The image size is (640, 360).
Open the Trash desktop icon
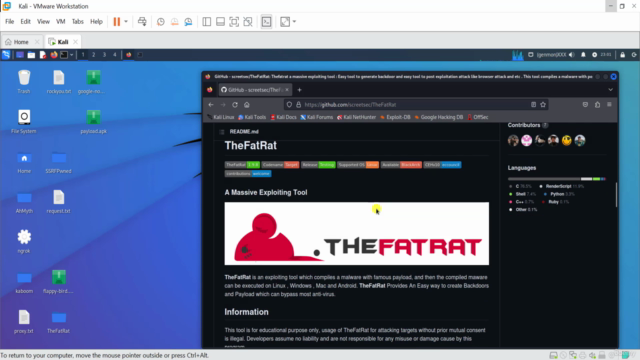[x=24, y=82]
